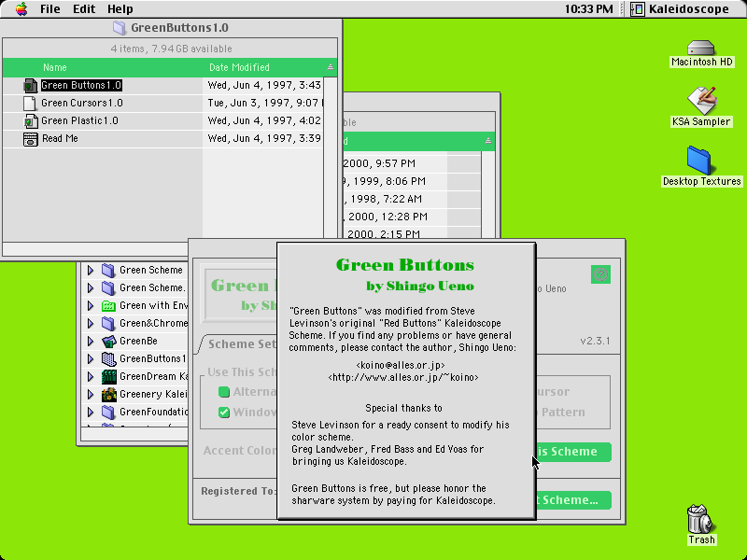Toggle the Window checkbox in scheme settings
Screen dimensions: 747x560
click(x=224, y=413)
